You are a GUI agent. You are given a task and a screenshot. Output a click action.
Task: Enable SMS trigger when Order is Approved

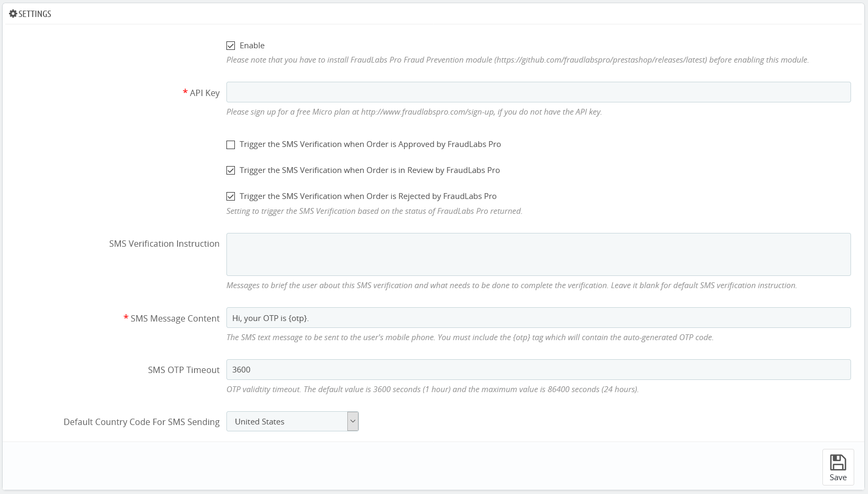click(x=231, y=144)
